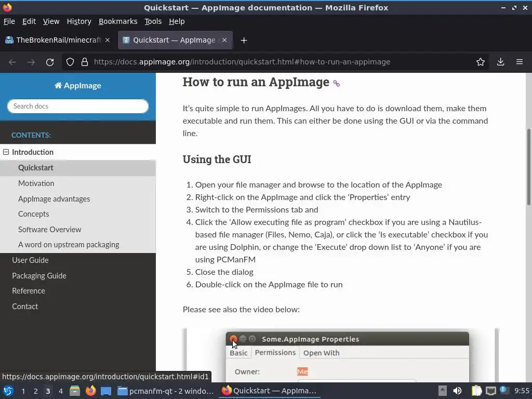Click the 9:55 clock in the taskbar
Viewport: 532px width, 399px height.
pyautogui.click(x=522, y=391)
